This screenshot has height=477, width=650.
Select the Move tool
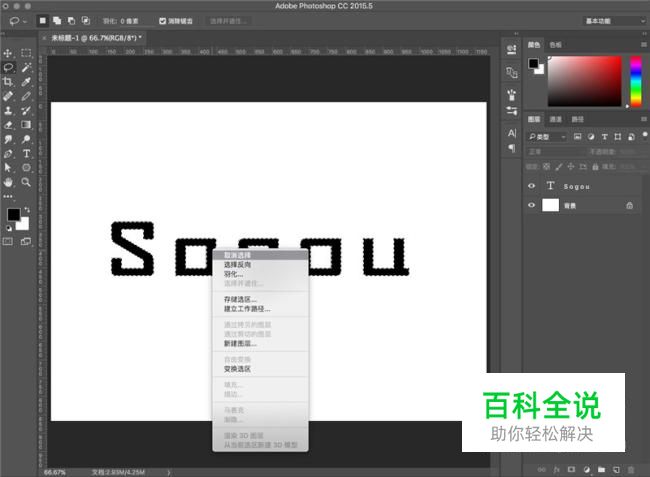click(x=8, y=53)
